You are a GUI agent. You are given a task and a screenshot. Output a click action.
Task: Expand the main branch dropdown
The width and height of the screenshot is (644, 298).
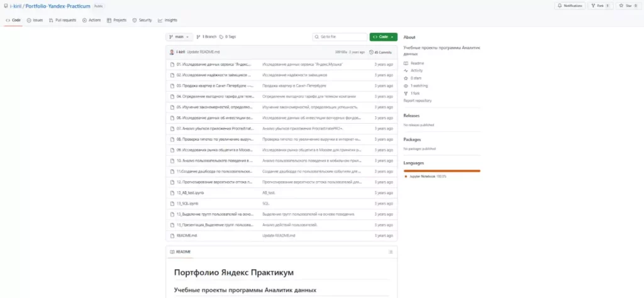tap(179, 37)
